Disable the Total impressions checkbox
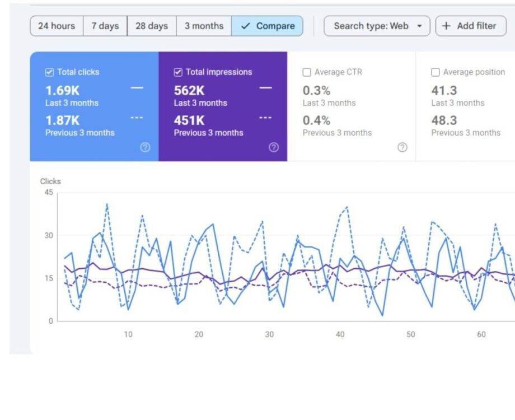 tap(178, 72)
